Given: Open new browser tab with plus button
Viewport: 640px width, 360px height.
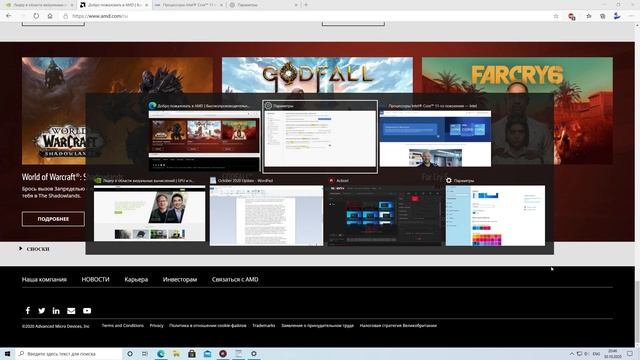Looking at the screenshot, I should coord(306,5).
